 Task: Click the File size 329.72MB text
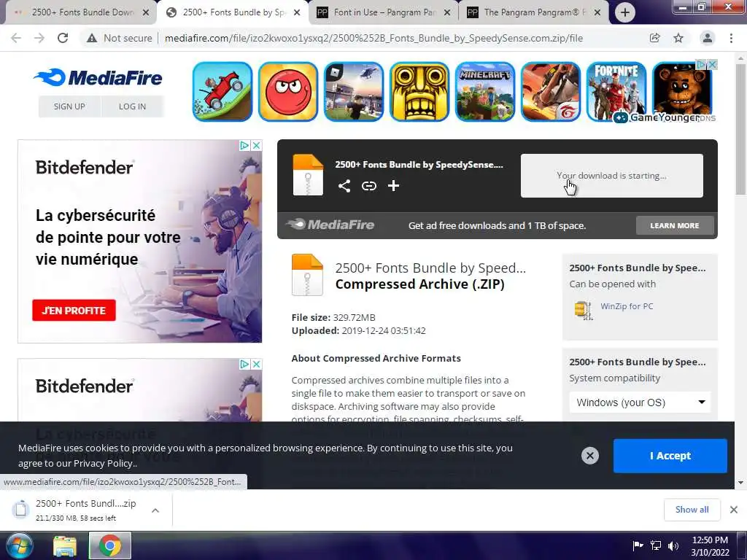click(x=333, y=317)
